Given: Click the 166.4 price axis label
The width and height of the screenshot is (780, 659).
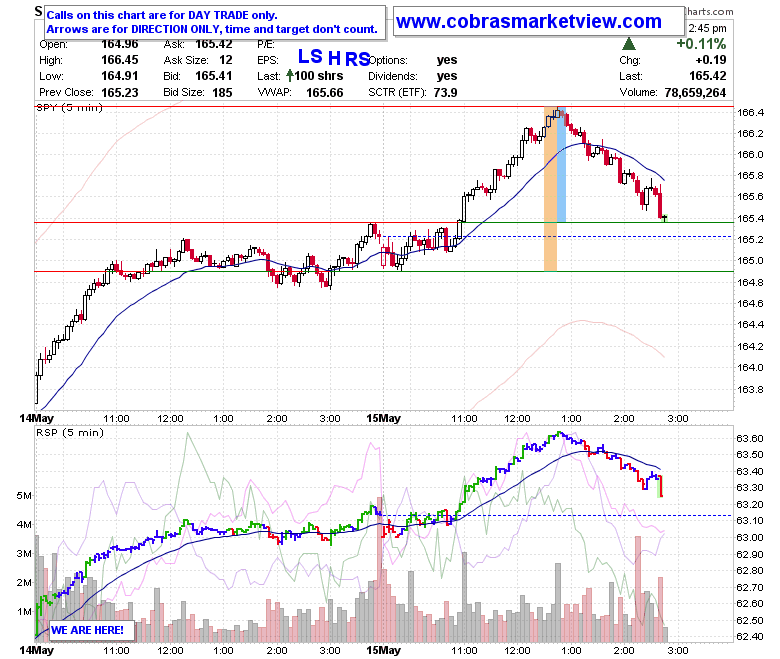Looking at the screenshot, I should click(750, 112).
